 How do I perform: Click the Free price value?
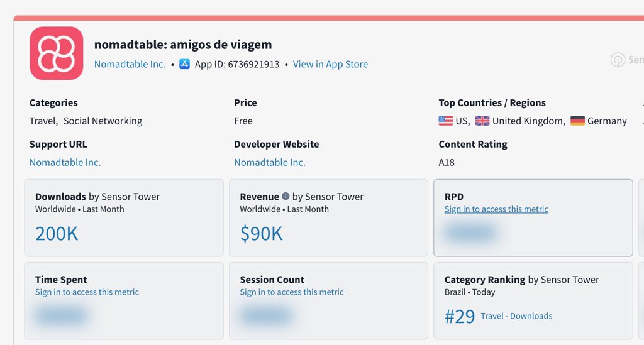(x=243, y=121)
